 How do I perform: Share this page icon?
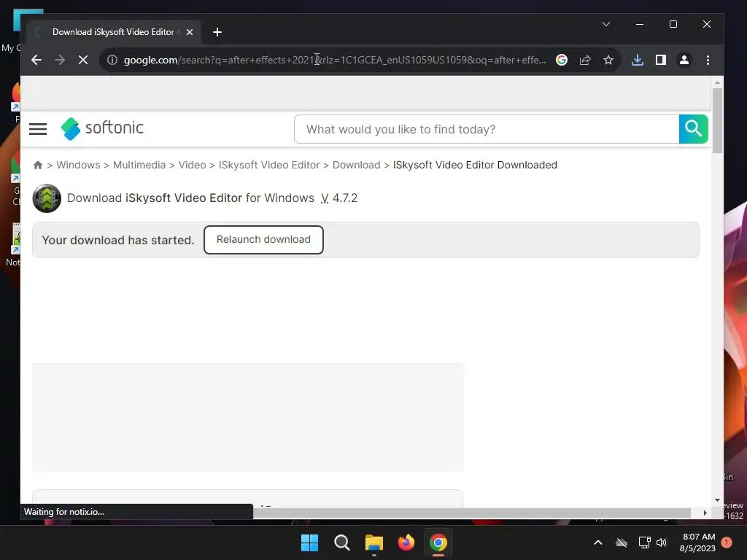[585, 60]
